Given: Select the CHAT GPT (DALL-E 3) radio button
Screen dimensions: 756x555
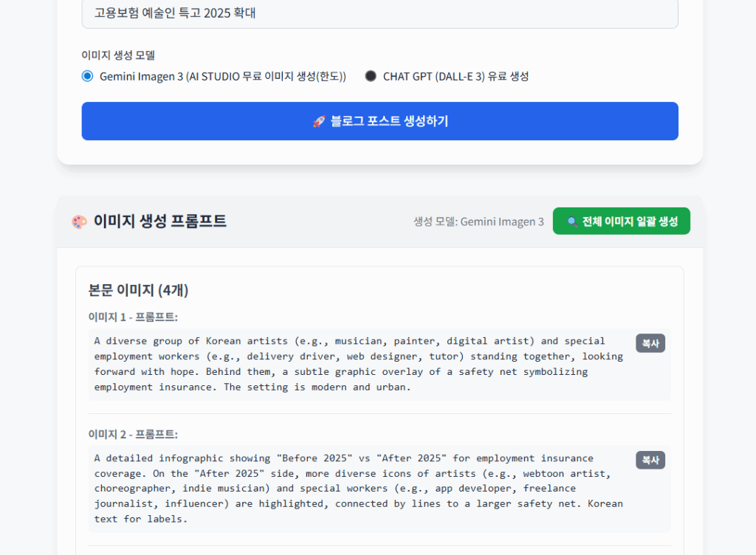Looking at the screenshot, I should (x=371, y=76).
